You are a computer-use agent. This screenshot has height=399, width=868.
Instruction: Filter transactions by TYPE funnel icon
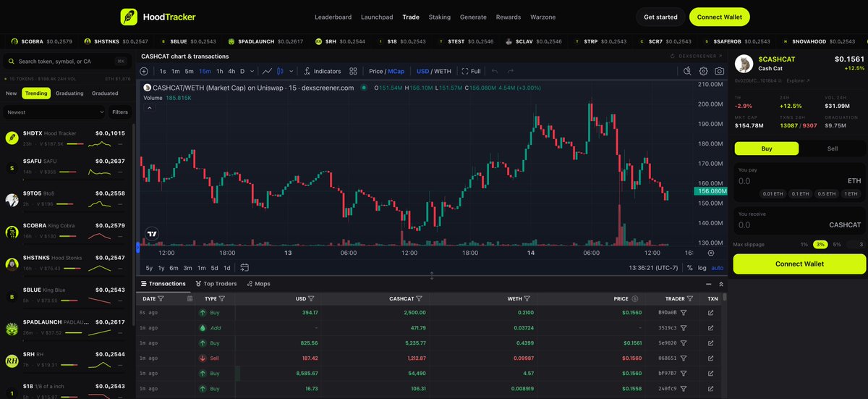point(223,298)
